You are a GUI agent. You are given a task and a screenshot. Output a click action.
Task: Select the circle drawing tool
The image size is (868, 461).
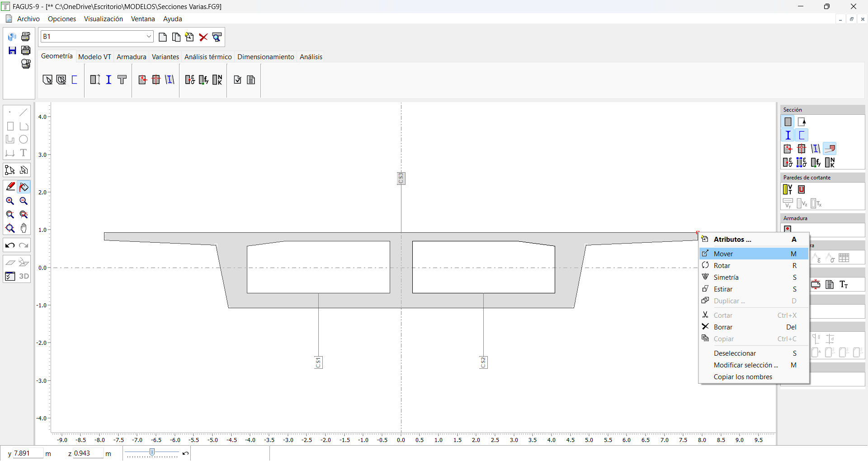pyautogui.click(x=24, y=140)
